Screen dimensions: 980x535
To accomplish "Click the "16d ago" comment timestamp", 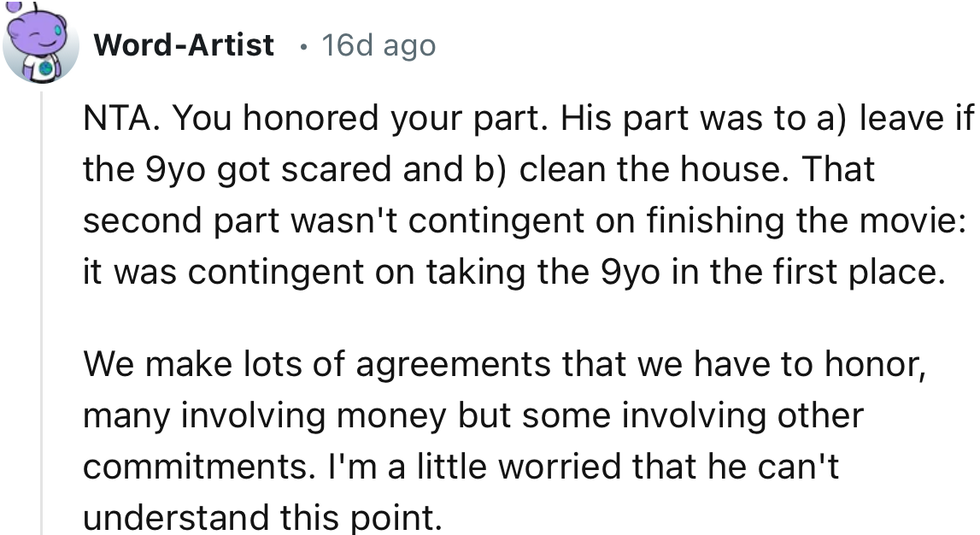I will point(379,44).
